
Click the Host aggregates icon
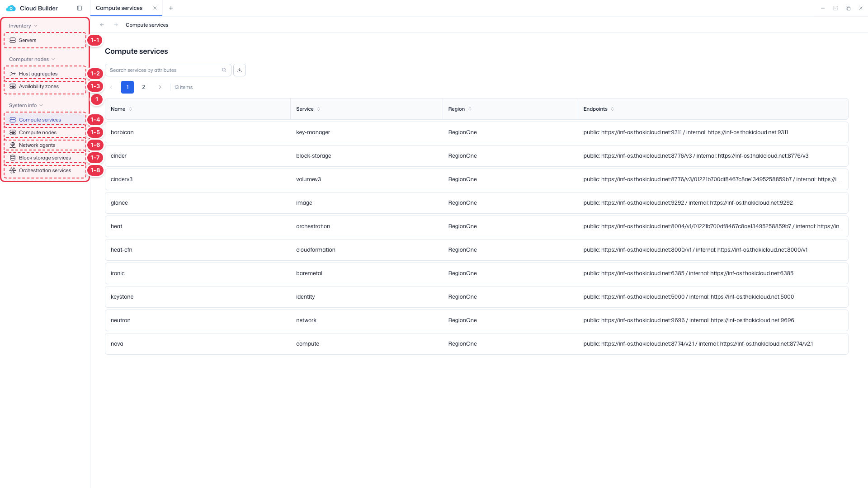[x=13, y=74]
